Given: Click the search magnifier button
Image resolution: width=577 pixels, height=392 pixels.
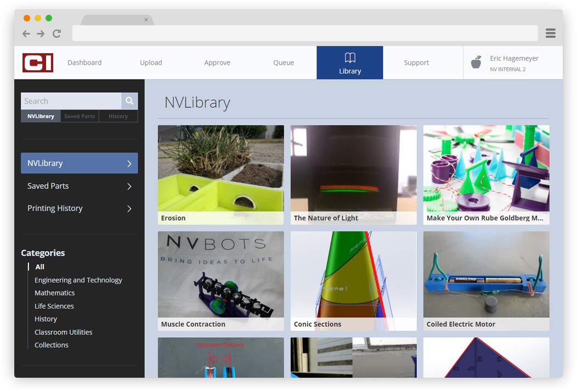Looking at the screenshot, I should pyautogui.click(x=129, y=101).
